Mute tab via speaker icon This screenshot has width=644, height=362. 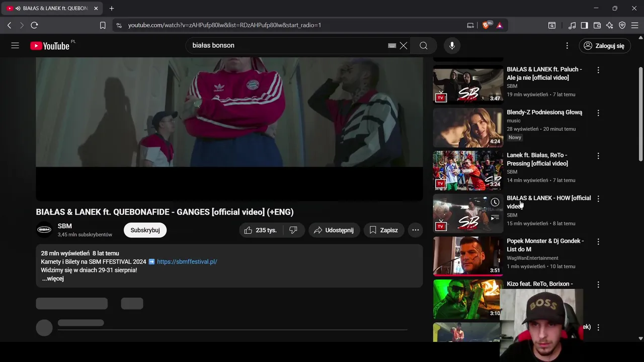point(18,9)
